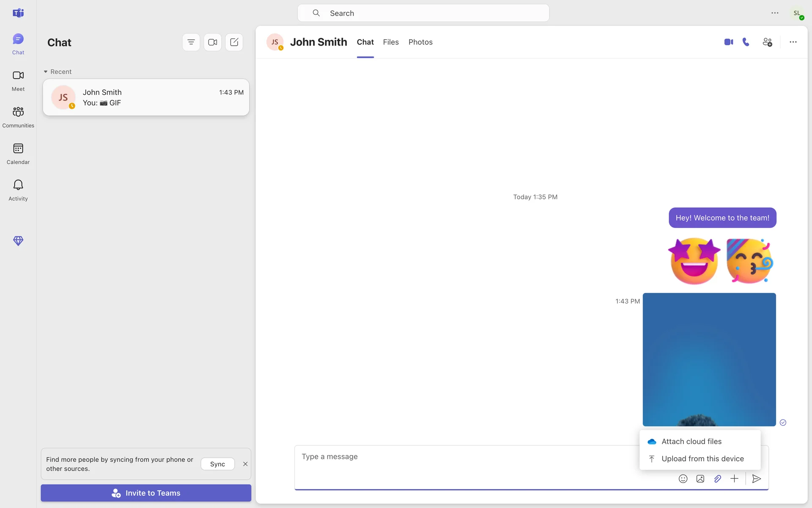The width and height of the screenshot is (812, 508).
Task: Select Upload from this device
Action: [x=702, y=459]
